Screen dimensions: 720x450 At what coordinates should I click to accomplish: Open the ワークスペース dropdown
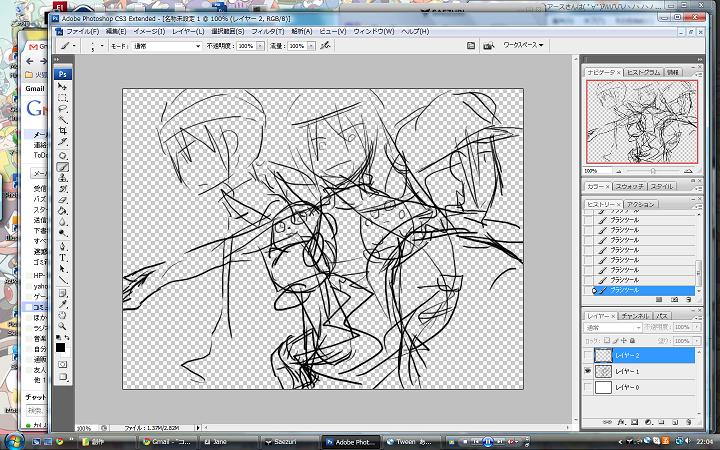(x=523, y=45)
